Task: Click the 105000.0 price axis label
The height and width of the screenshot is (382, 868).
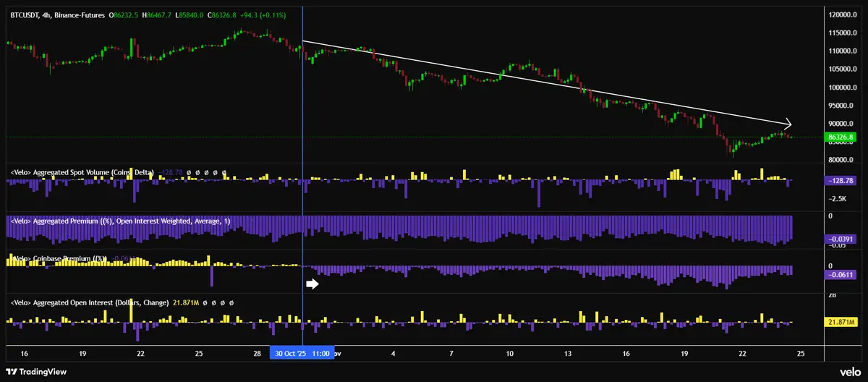Action: click(843, 69)
